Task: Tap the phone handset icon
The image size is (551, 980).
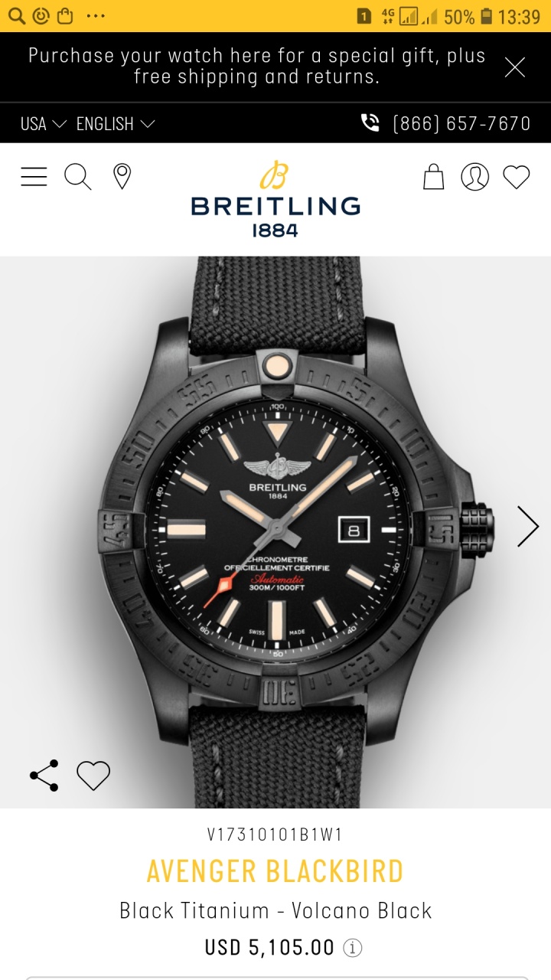Action: click(370, 123)
